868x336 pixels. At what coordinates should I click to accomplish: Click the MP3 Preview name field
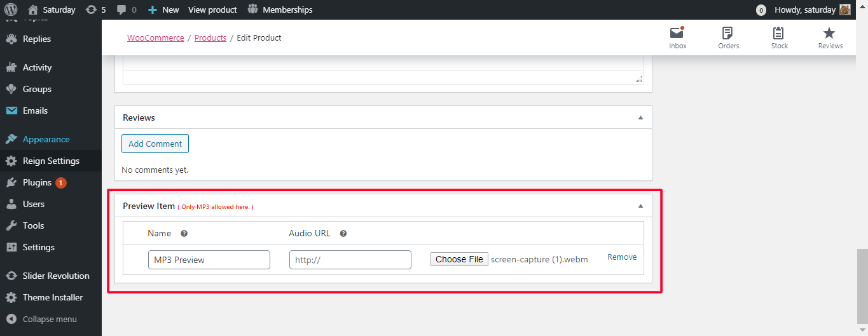209,259
